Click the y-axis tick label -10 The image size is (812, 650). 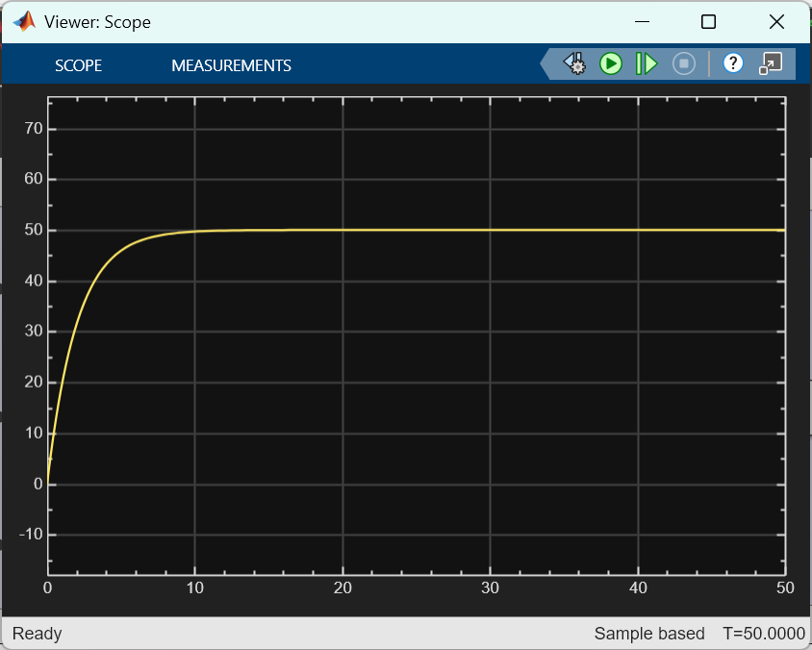[x=30, y=536]
